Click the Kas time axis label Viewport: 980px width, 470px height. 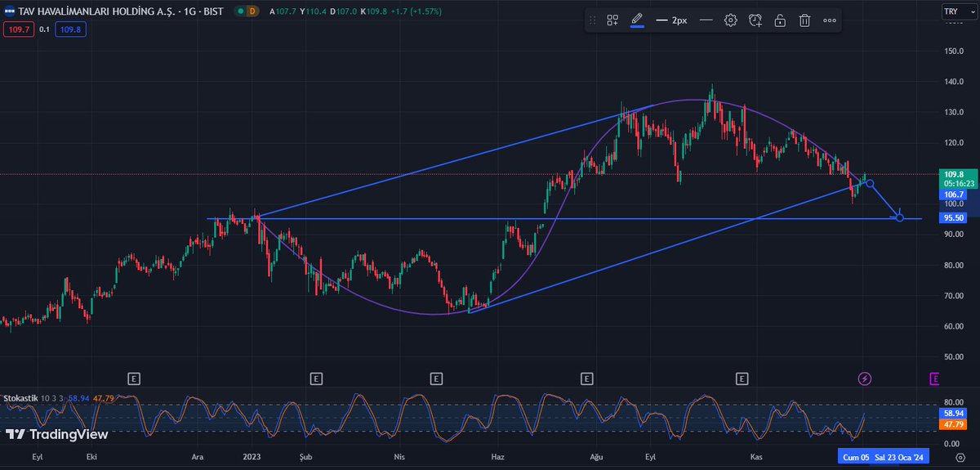(756, 459)
